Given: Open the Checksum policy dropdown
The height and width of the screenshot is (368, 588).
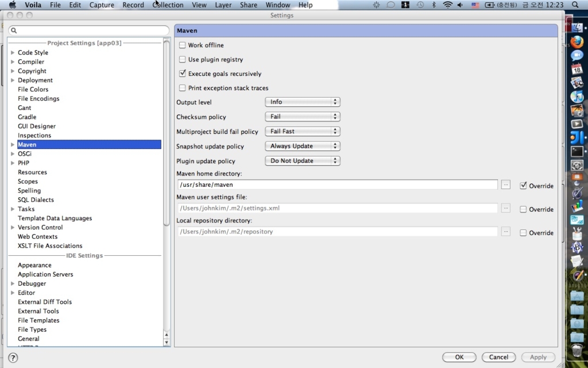Looking at the screenshot, I should pos(302,116).
